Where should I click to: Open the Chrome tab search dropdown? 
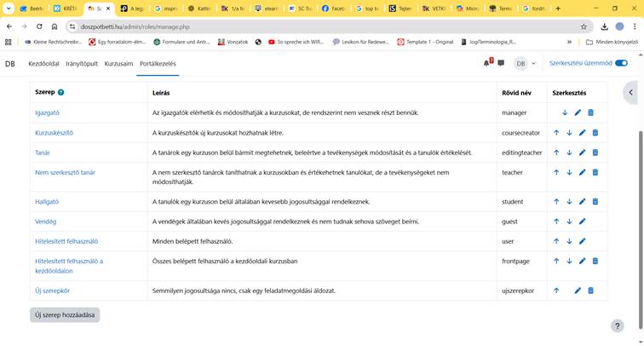pyautogui.click(x=9, y=9)
